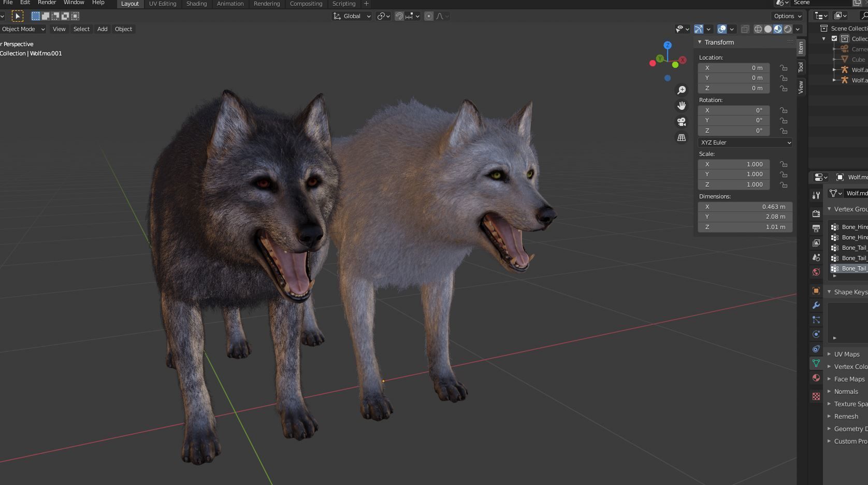Switch to Scripting workspace tab
The image size is (868, 485).
pos(344,4)
